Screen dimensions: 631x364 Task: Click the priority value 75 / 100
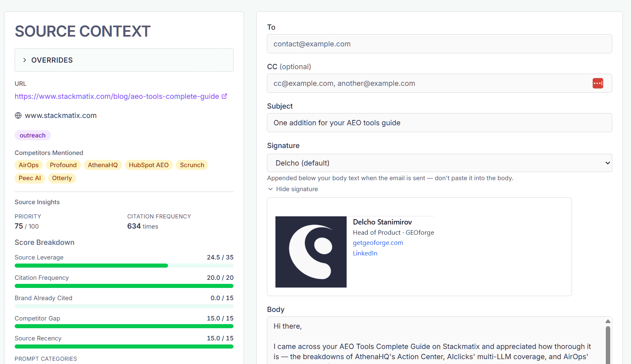27,226
